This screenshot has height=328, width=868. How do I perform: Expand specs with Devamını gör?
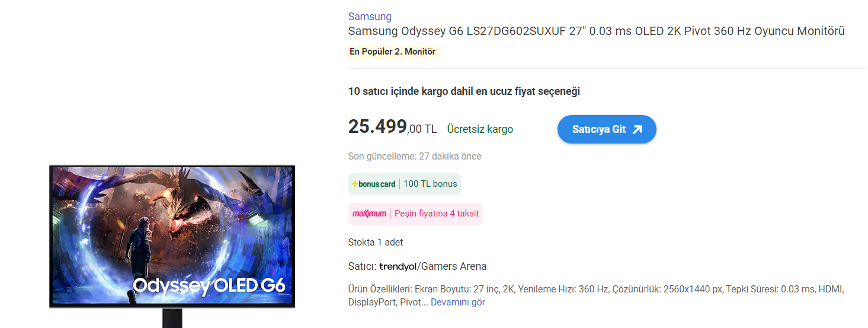[x=457, y=302]
